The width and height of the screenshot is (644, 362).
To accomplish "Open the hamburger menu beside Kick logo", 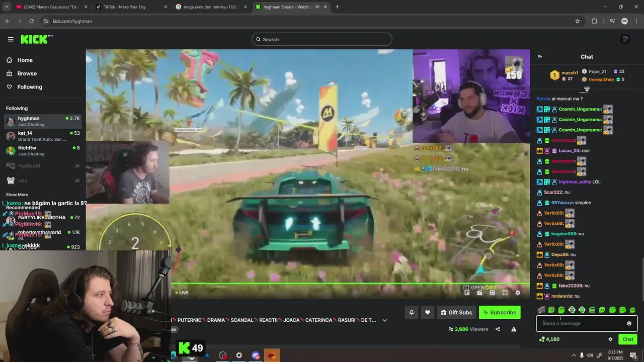I will [11, 39].
